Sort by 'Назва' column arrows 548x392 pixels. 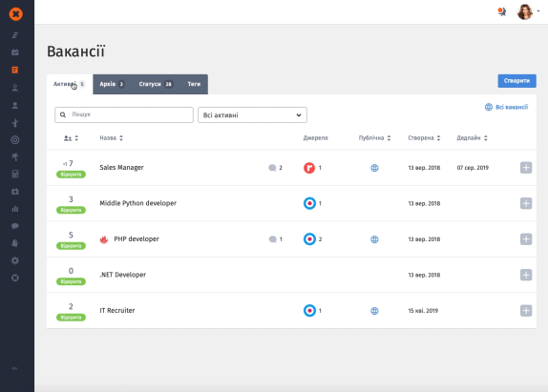click(x=121, y=138)
